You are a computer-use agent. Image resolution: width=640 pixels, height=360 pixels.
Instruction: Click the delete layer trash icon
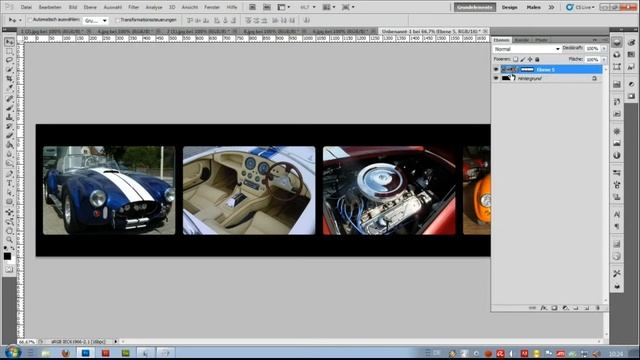pos(598,308)
